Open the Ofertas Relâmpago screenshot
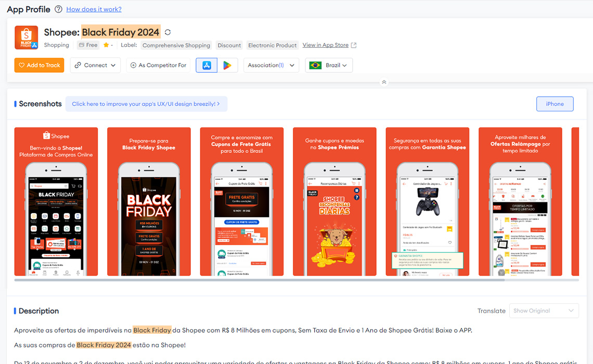This screenshot has width=593, height=364. coord(520,201)
